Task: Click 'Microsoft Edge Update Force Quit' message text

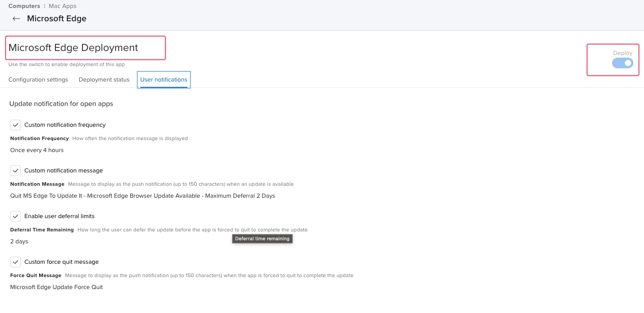Action: coord(56,287)
